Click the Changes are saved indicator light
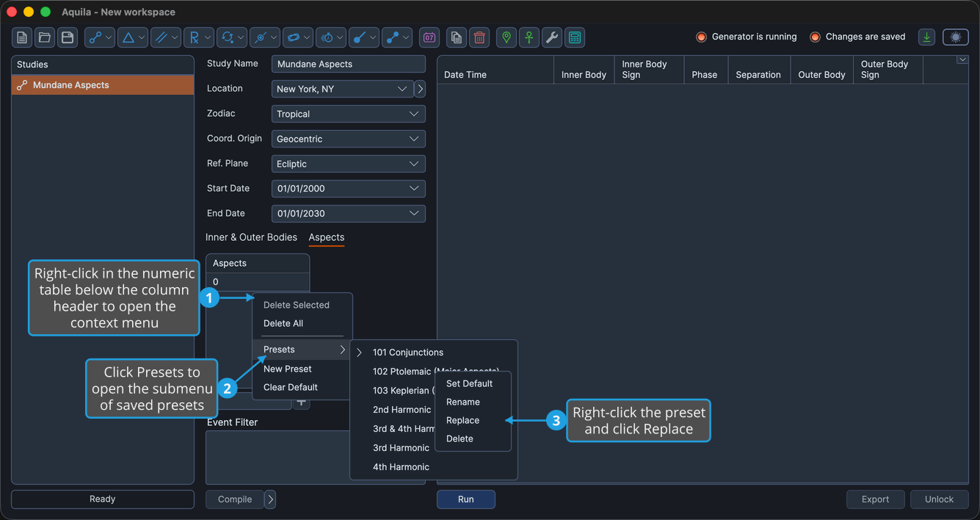This screenshot has height=520, width=980. click(815, 37)
